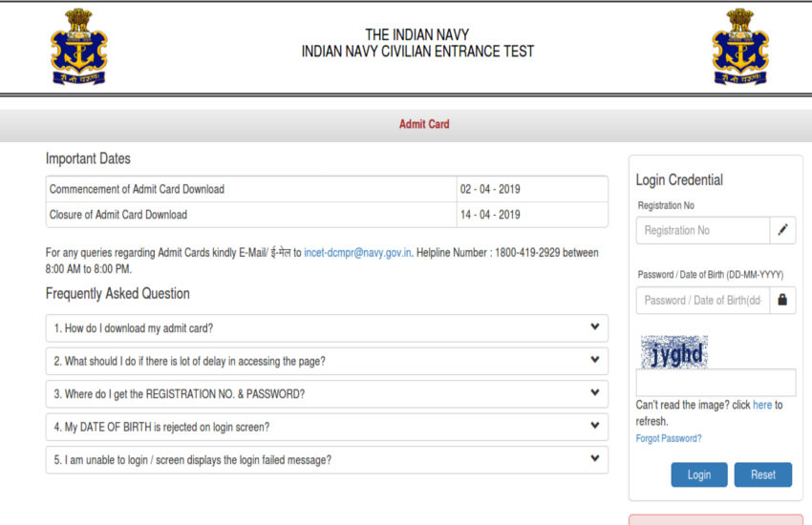Click the chevron on the DATE OF BIRTH question
Image resolution: width=812 pixels, height=525 pixels.
pos(594,427)
